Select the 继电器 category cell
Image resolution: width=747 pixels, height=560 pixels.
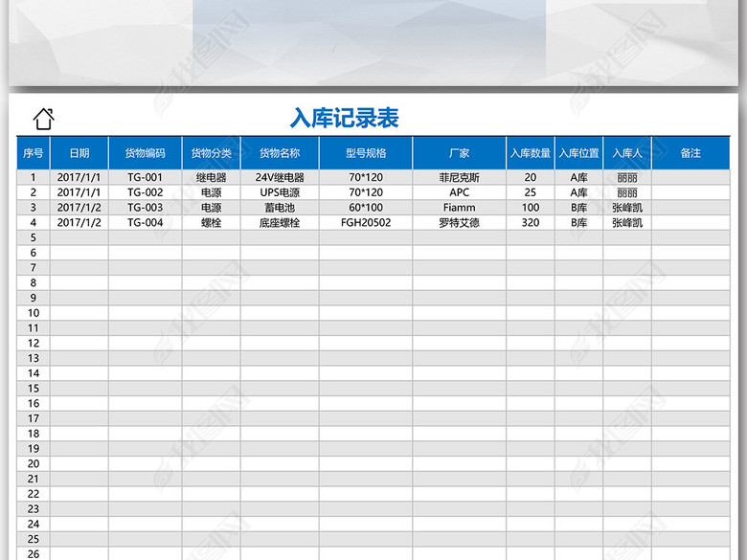coord(211,178)
